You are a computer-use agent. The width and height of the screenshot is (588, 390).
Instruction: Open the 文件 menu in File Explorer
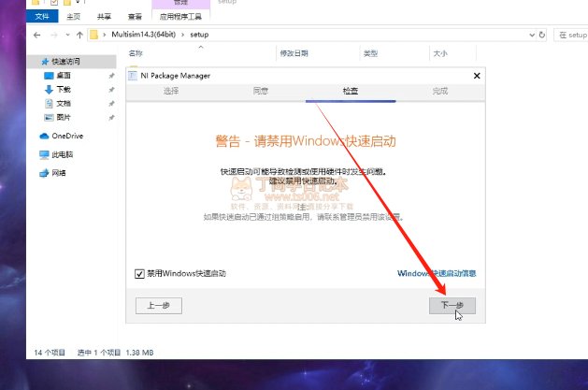pyautogui.click(x=42, y=17)
